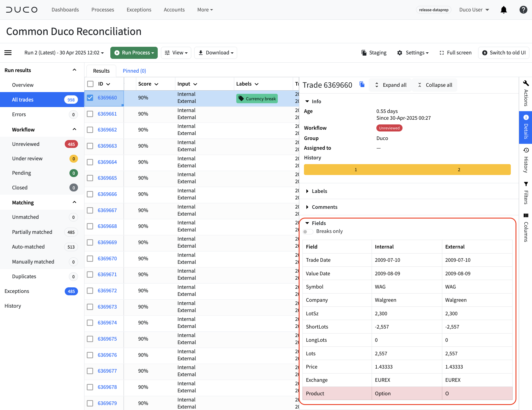Check the box for trade 6369673
Screen dimensions: 532x410
tap(90, 307)
